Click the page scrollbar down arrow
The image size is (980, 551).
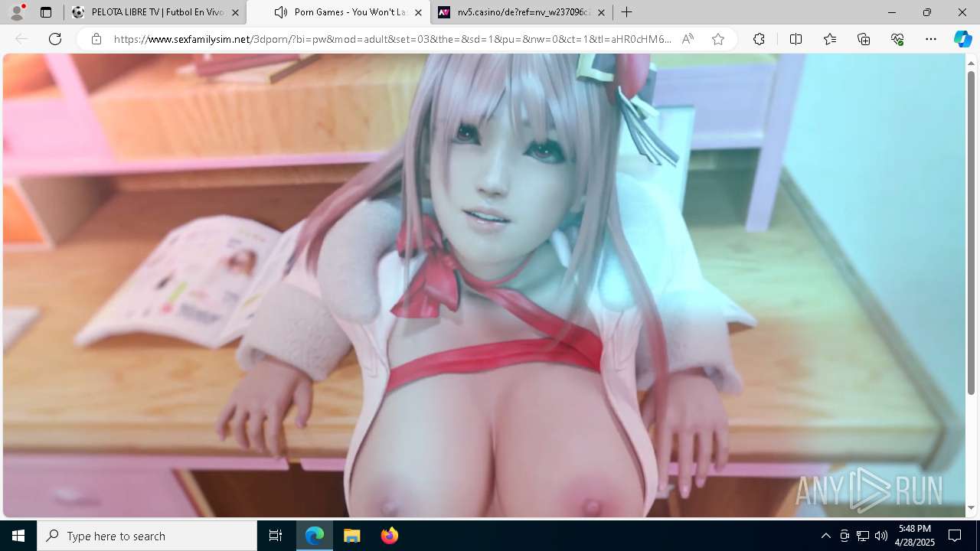[972, 508]
